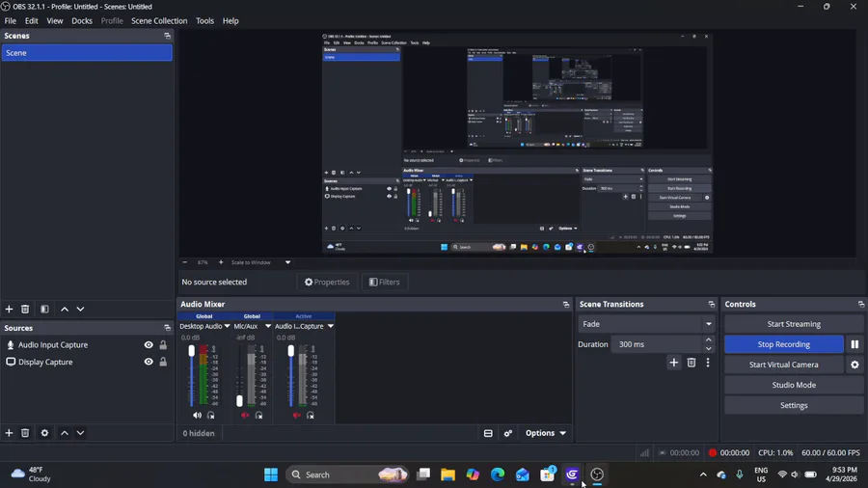The image size is (868, 488).
Task: Click the Studio Mode button
Action: click(794, 385)
